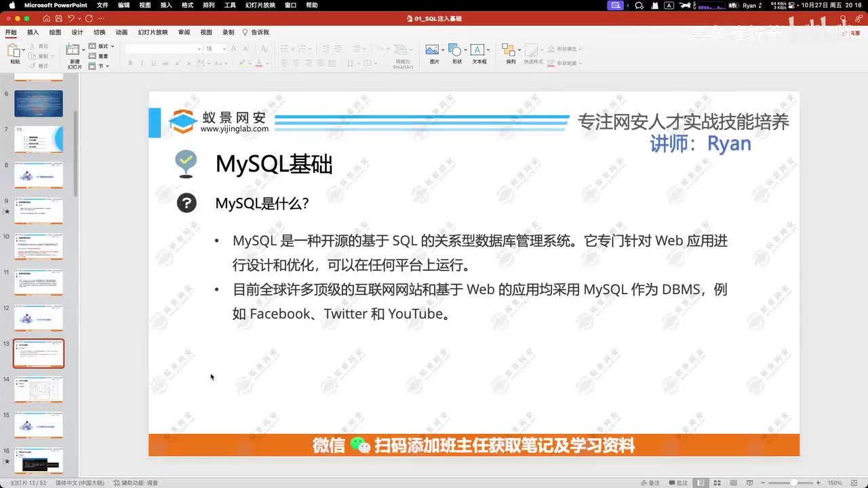
Task: Adjust the zoom slider handle
Action: point(794,483)
